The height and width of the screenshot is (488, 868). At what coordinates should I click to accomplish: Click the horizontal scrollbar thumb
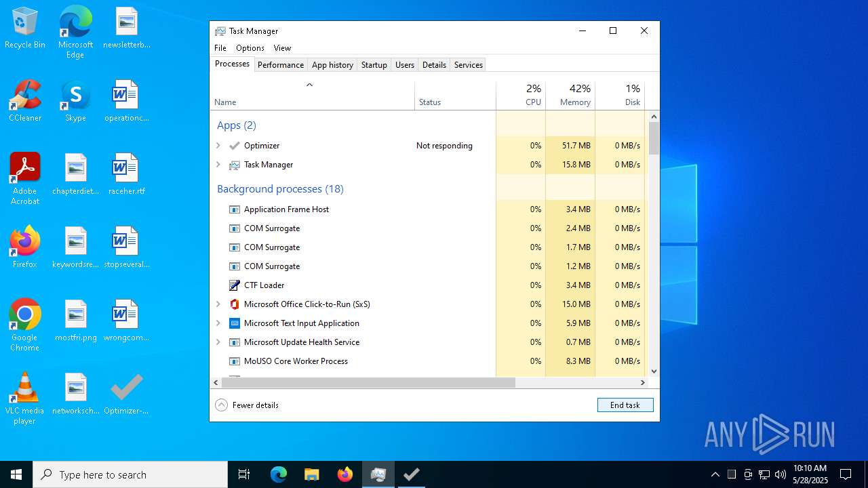pos(368,383)
